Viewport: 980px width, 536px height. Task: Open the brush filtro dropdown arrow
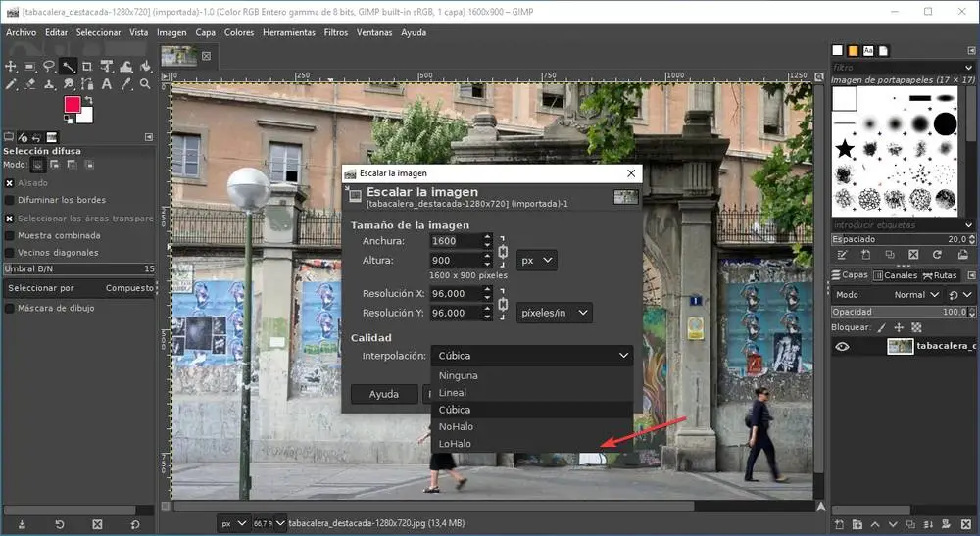(x=969, y=68)
